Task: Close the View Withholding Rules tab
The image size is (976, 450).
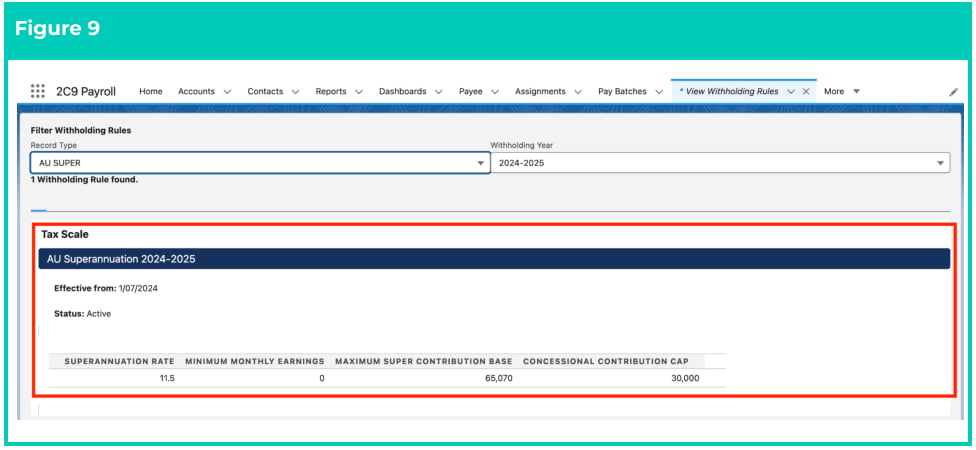Action: tap(805, 91)
